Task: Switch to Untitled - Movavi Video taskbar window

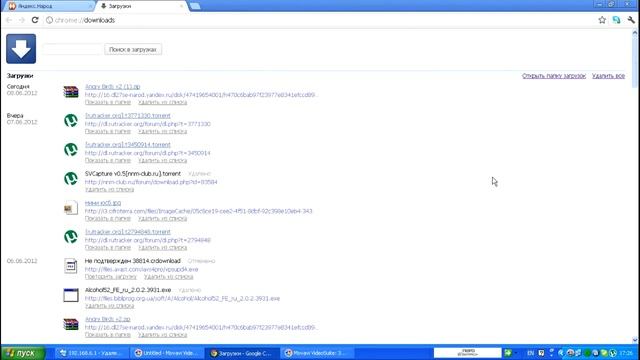Action: coord(167,353)
